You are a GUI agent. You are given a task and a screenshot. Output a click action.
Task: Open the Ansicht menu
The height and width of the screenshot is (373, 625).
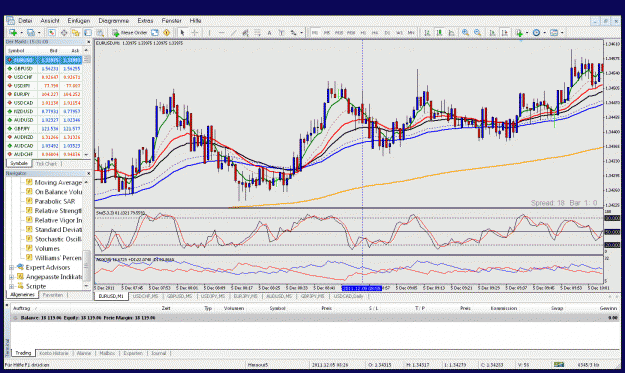pos(50,21)
